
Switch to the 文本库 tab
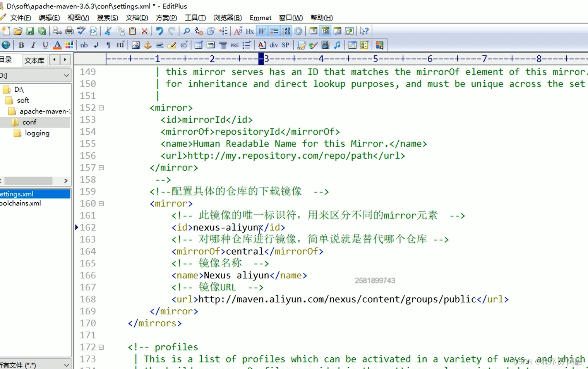(34, 60)
